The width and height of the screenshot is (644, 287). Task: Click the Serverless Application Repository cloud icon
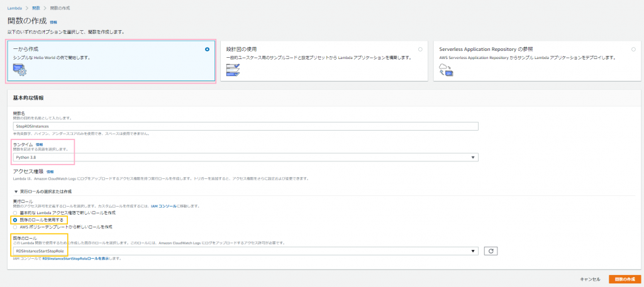click(x=446, y=70)
